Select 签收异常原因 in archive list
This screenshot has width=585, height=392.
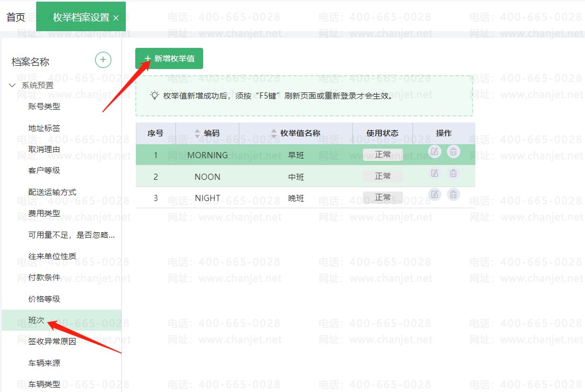tap(52, 341)
